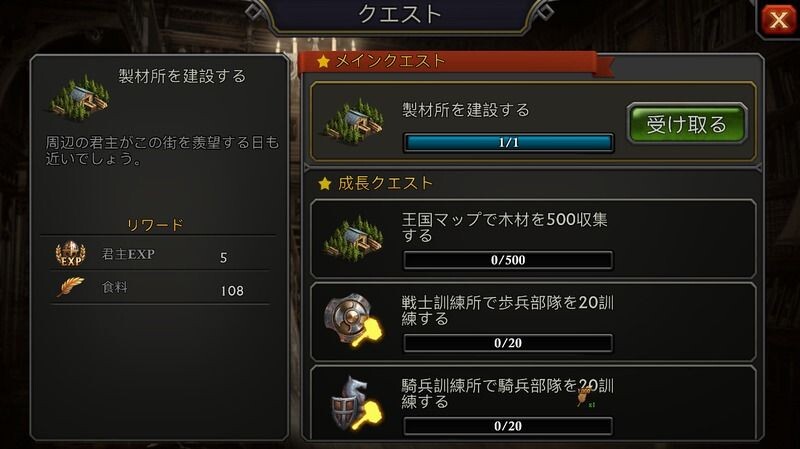Click the lumber icon for wood gathering quest
This screenshot has width=800, height=449.
tap(353, 238)
